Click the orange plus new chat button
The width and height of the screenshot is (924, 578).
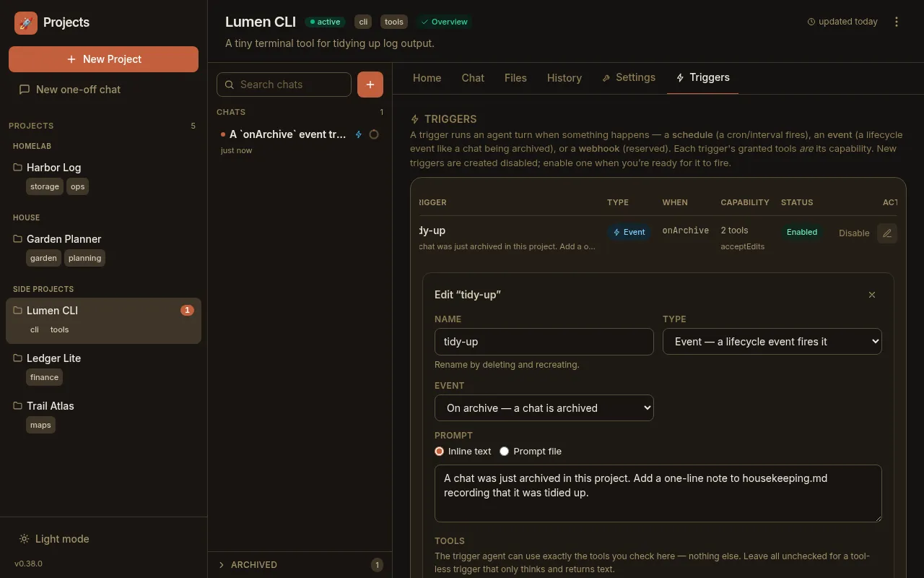370,85
